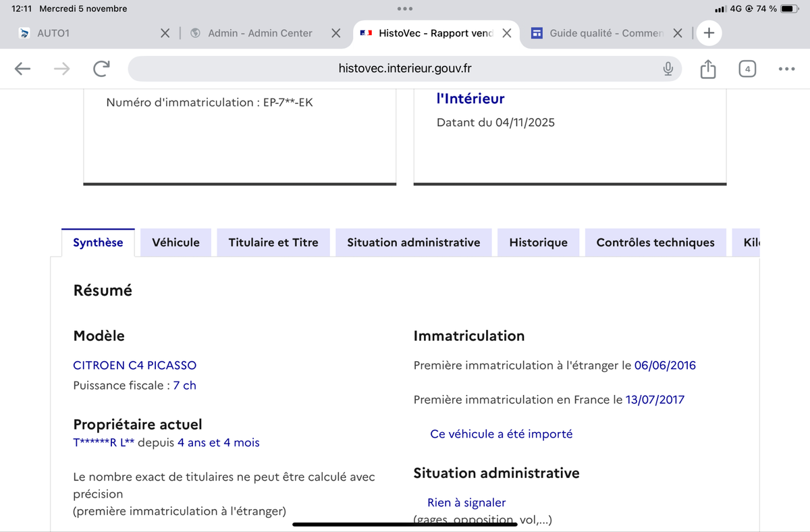Close the AUTO1 tab
This screenshot has height=532, width=810.
(165, 33)
